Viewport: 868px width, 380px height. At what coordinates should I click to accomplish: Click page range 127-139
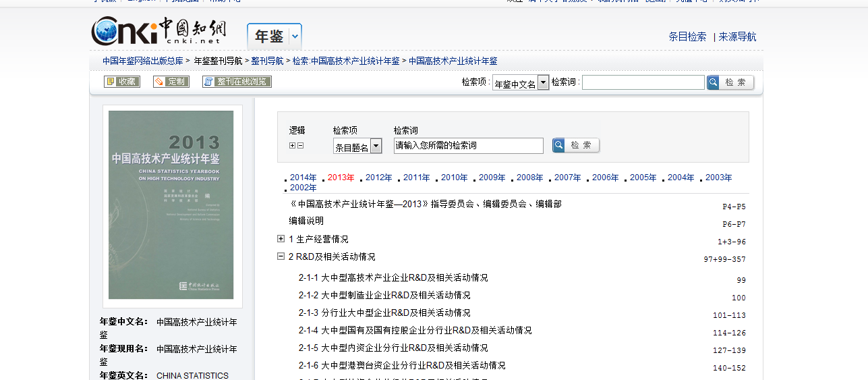729,350
